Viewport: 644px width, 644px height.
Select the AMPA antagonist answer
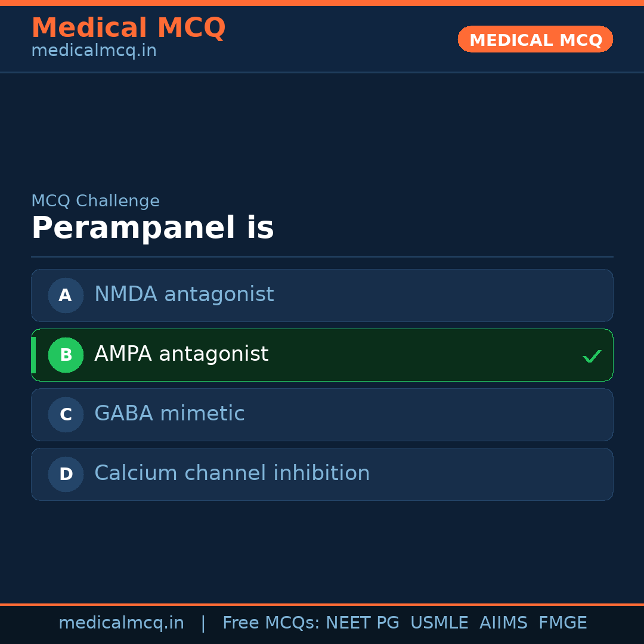point(181,354)
